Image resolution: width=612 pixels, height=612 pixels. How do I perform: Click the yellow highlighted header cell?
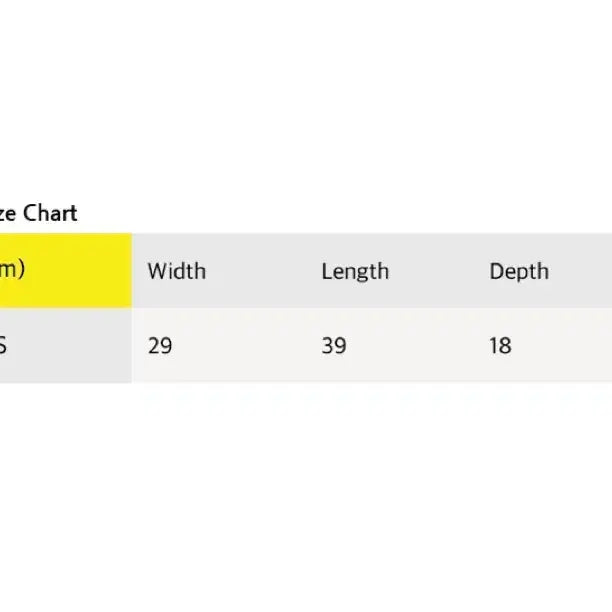click(65, 270)
